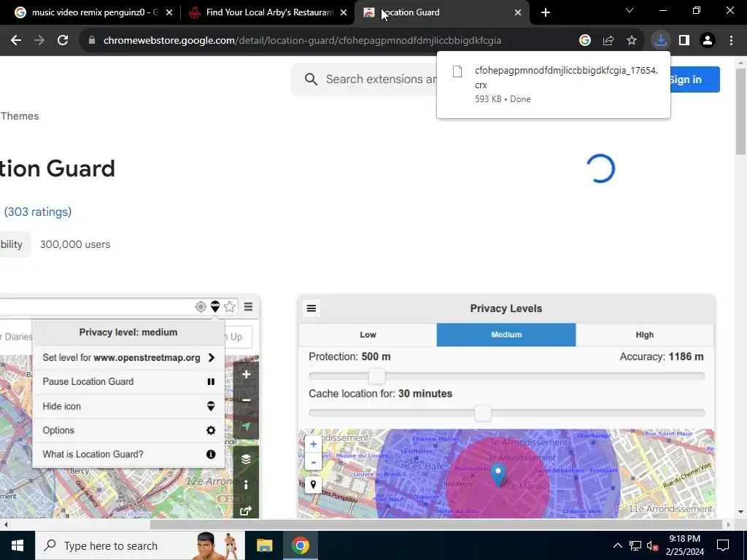Toggle the Chrome side panel icon
The image size is (747, 560).
pos(684,41)
